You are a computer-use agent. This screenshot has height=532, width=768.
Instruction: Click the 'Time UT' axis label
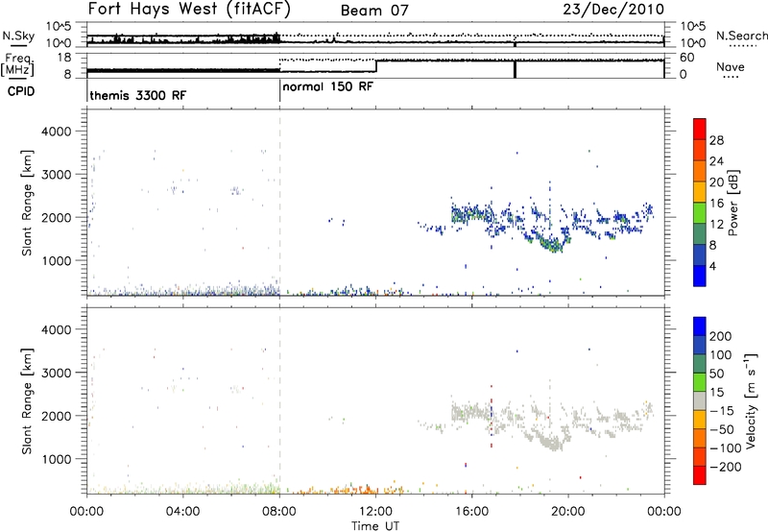point(375,526)
